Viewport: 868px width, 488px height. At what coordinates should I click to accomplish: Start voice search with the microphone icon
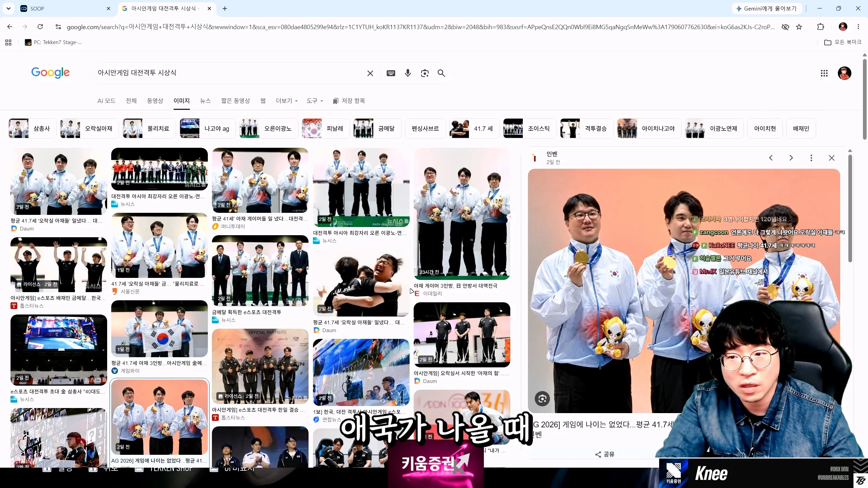coord(408,73)
